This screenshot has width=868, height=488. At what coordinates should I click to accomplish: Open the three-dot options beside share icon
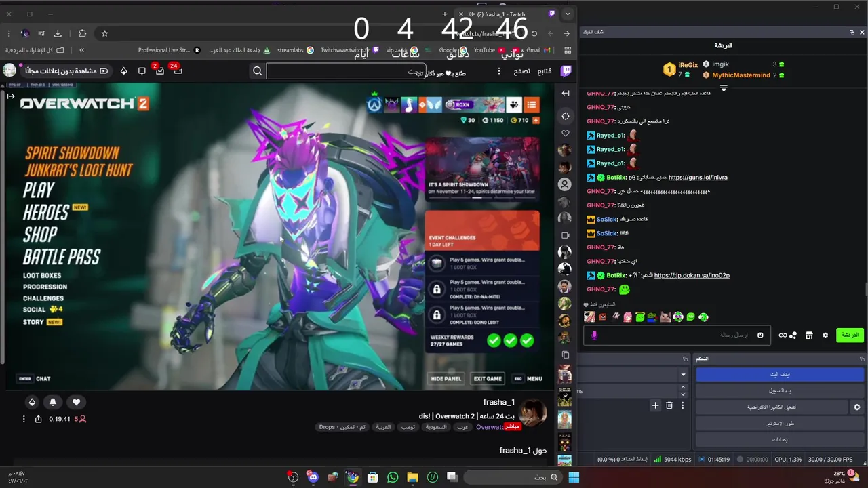click(24, 419)
